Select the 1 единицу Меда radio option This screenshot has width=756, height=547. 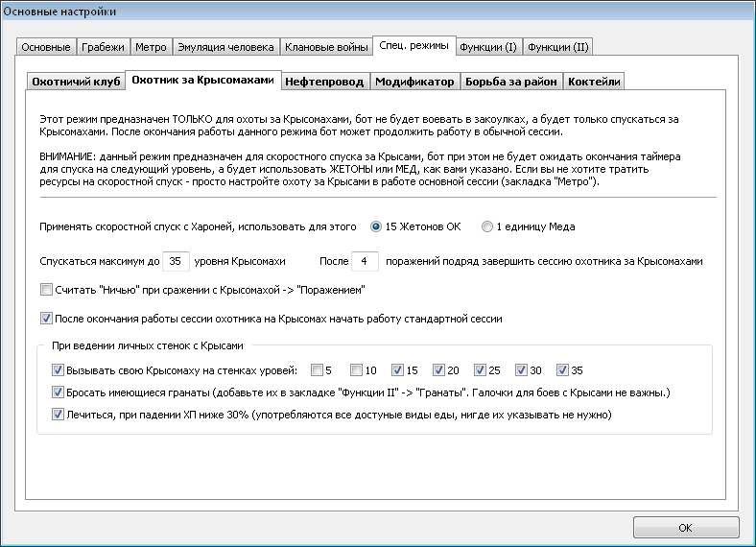tap(529, 226)
